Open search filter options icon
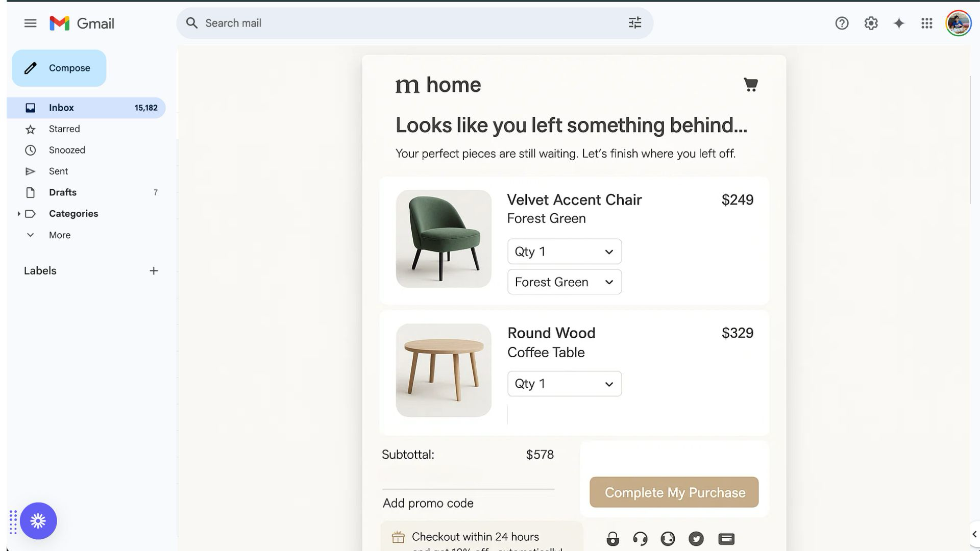980x551 pixels. 634,23
